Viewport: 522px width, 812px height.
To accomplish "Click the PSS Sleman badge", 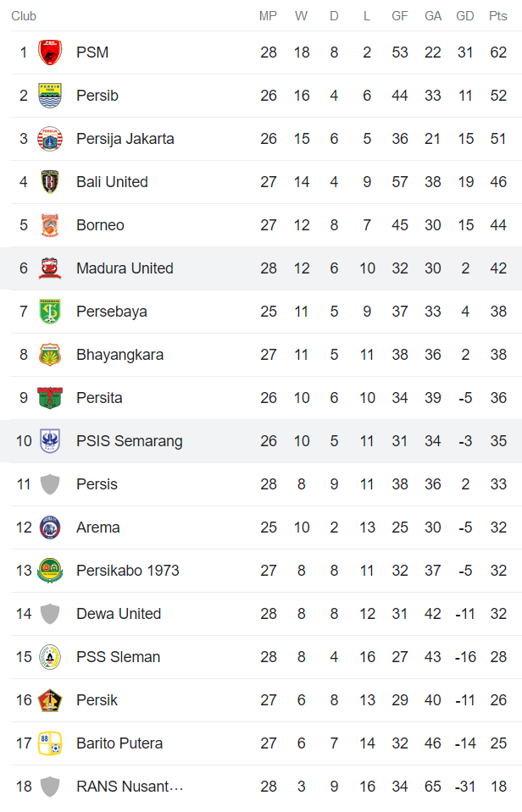I will pos(50,656).
